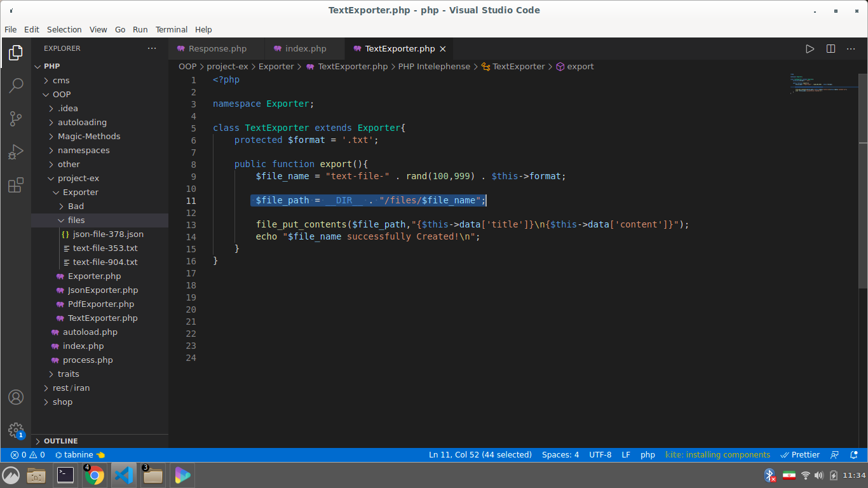Click the code minimap

pos(824,84)
